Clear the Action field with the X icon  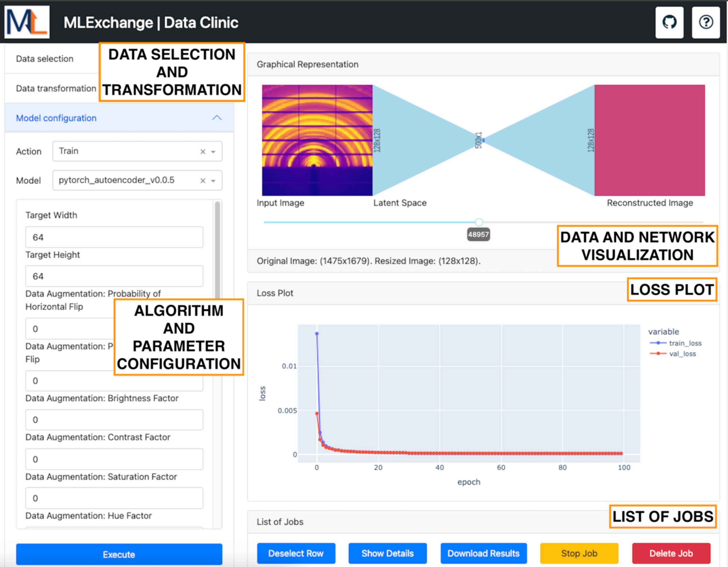click(202, 152)
